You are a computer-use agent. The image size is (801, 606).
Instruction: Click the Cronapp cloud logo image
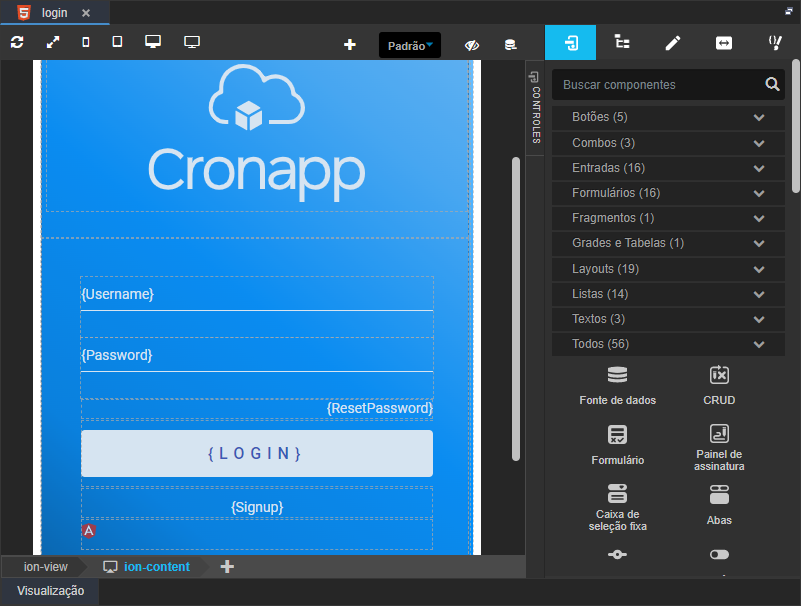tap(256, 133)
